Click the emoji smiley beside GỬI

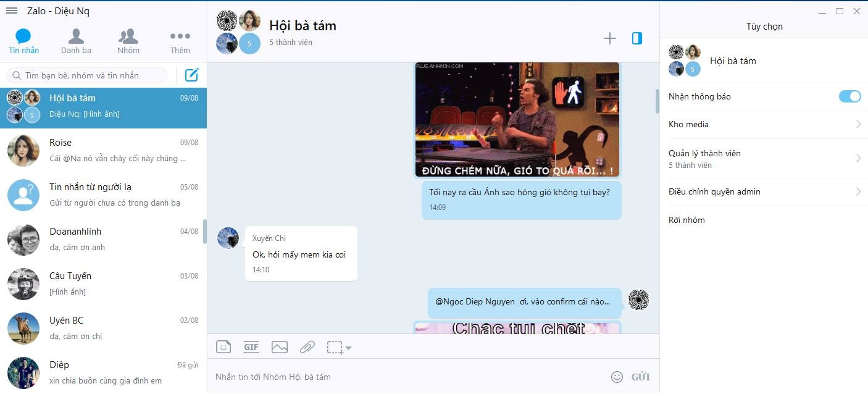pyautogui.click(x=616, y=376)
